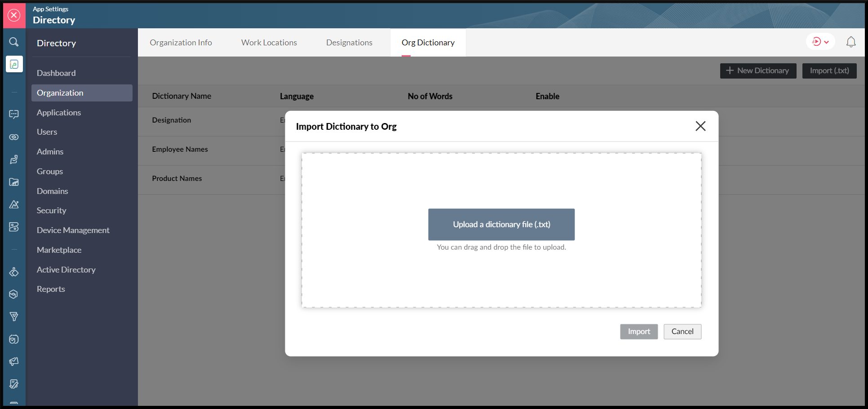Open the search magnifier in the app rail
The image size is (868, 409).
coord(14,42)
